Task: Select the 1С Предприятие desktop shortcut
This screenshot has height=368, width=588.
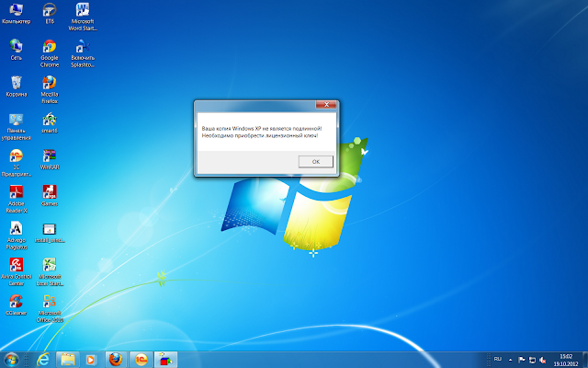Action: coord(17,163)
